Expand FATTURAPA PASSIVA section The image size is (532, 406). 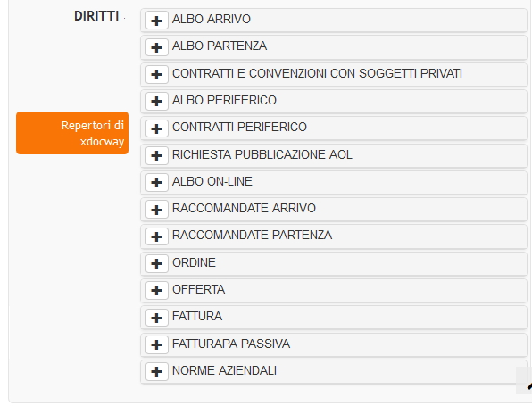click(157, 344)
